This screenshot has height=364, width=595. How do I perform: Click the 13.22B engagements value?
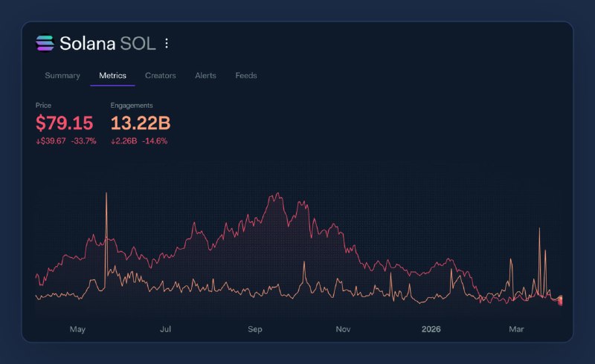click(141, 123)
